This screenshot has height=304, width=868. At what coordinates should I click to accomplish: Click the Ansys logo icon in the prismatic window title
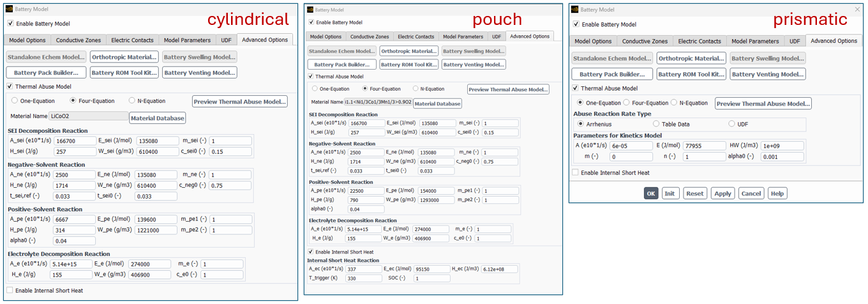click(x=574, y=10)
